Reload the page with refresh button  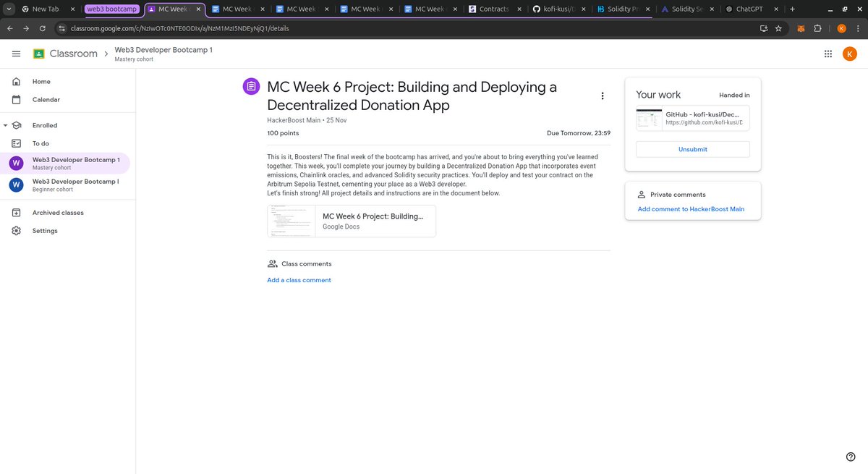pyautogui.click(x=43, y=28)
